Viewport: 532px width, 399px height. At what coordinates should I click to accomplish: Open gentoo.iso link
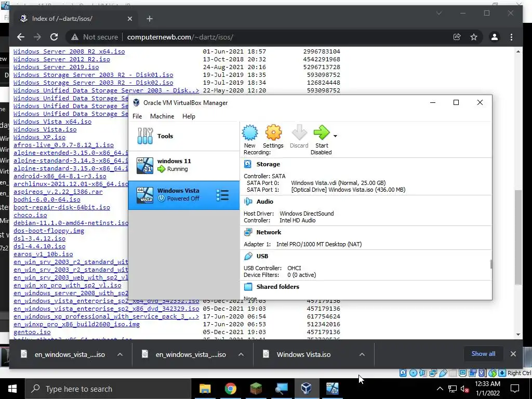tap(32, 332)
